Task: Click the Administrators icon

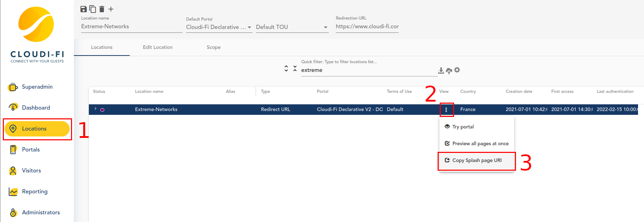Action: pyautogui.click(x=13, y=212)
